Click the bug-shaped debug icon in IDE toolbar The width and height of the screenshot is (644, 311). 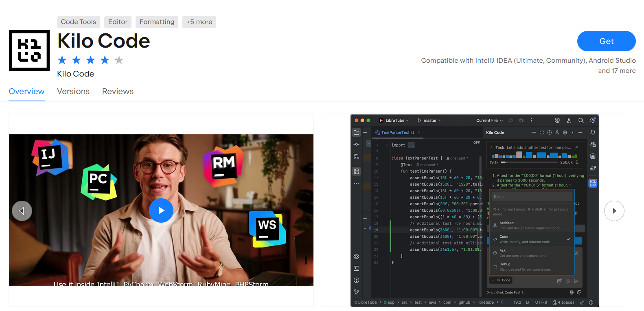[x=521, y=120]
